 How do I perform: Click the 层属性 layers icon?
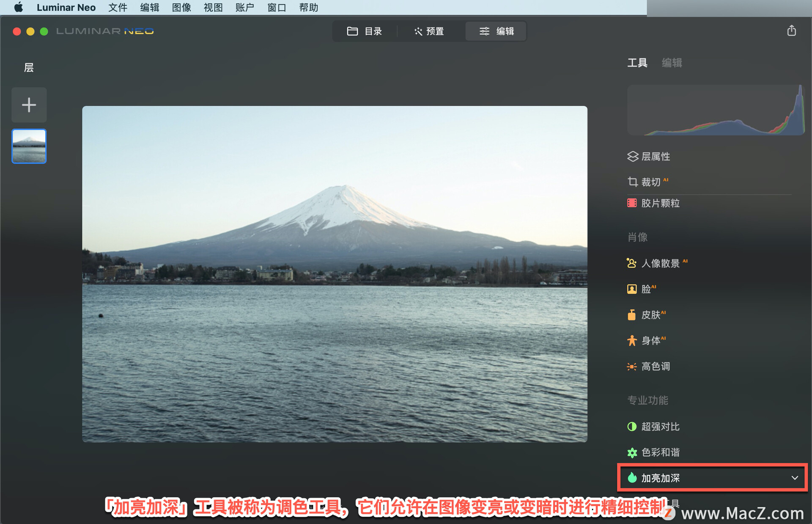[x=632, y=156]
